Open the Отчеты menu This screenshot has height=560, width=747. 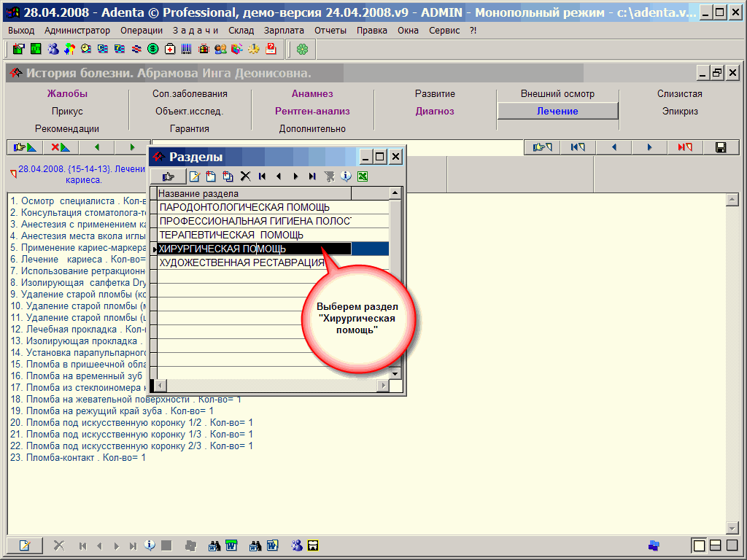pos(330,31)
